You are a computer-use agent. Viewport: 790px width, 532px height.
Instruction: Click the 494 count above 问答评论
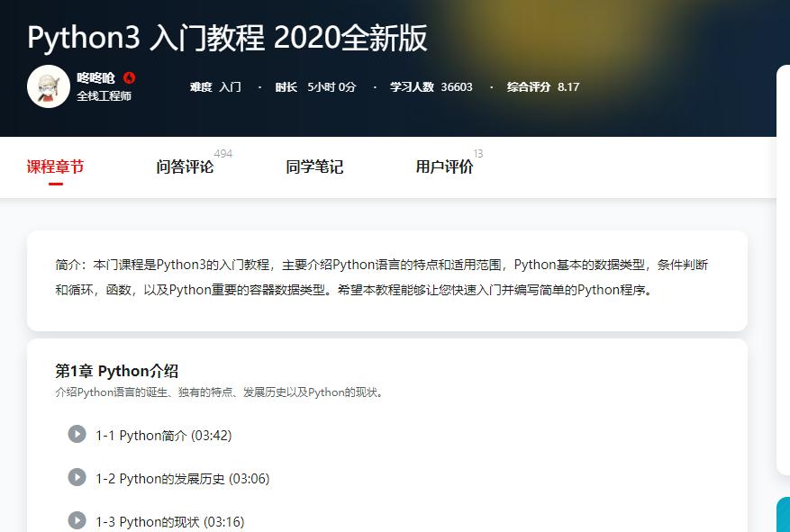coord(223,153)
